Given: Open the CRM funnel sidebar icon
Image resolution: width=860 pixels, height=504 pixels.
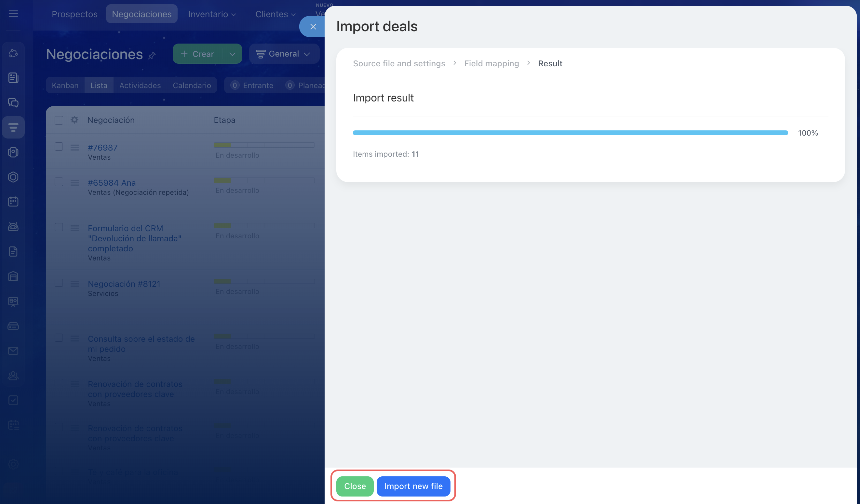Looking at the screenshot, I should coord(13,127).
